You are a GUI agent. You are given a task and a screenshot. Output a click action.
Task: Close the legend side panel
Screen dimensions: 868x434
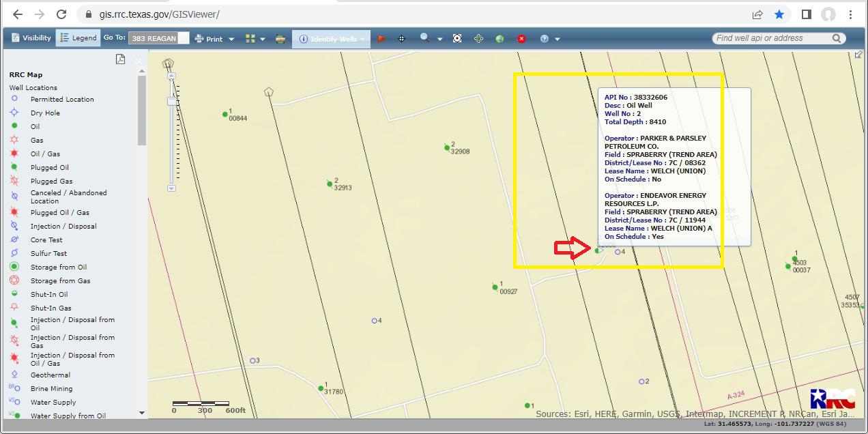tap(139, 61)
